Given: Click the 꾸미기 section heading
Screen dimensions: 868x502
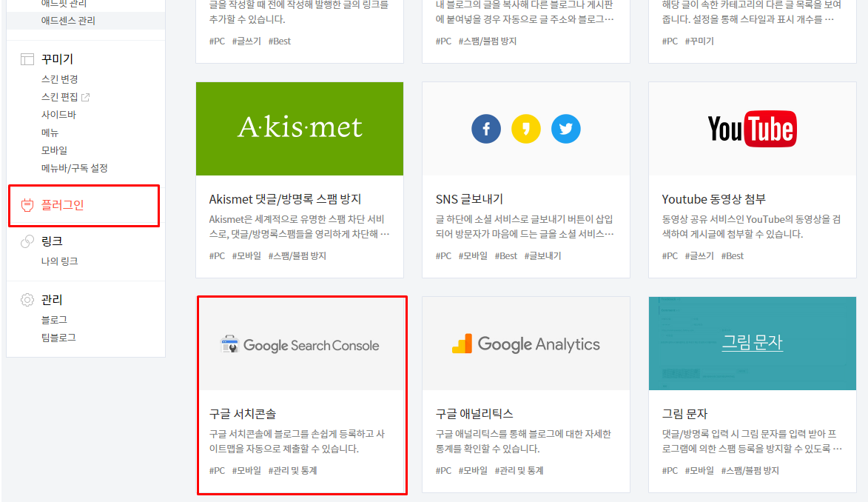Looking at the screenshot, I should pos(57,59).
